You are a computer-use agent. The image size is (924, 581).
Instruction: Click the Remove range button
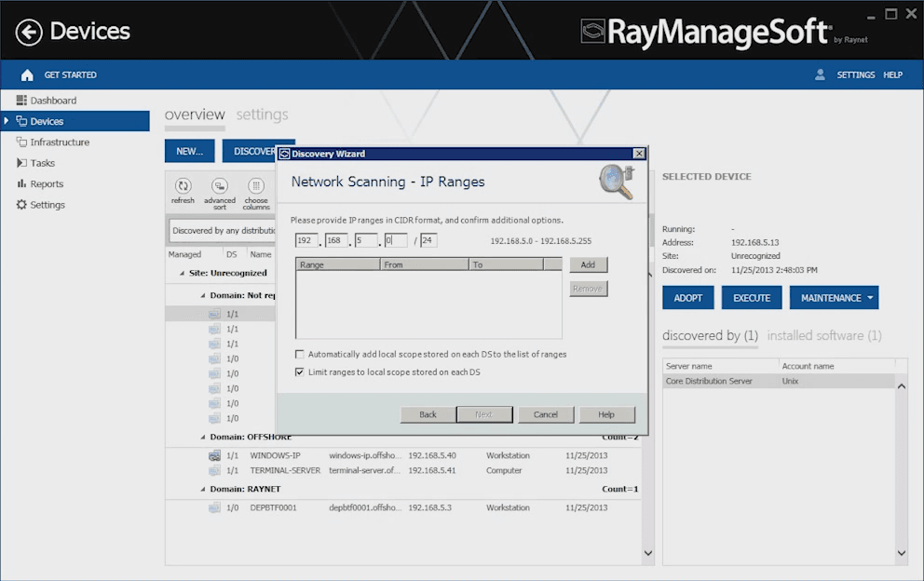click(x=588, y=289)
